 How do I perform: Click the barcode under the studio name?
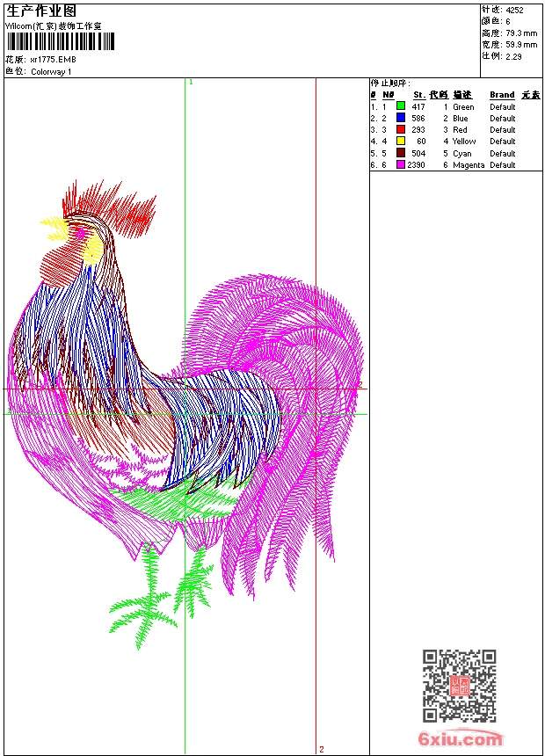61,41
